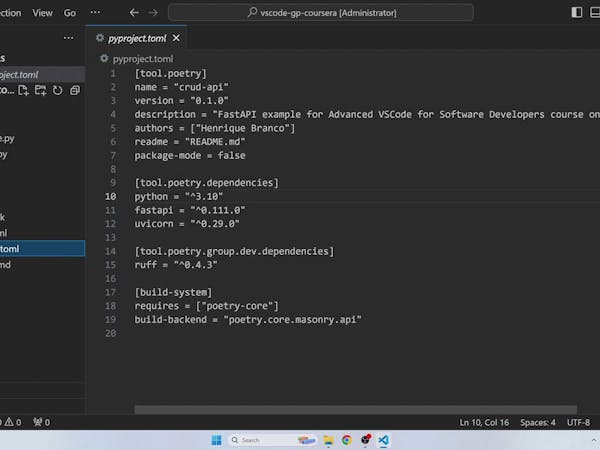The image size is (600, 450).
Task: Click the VS Code taskbar icon
Action: pyautogui.click(x=383, y=440)
